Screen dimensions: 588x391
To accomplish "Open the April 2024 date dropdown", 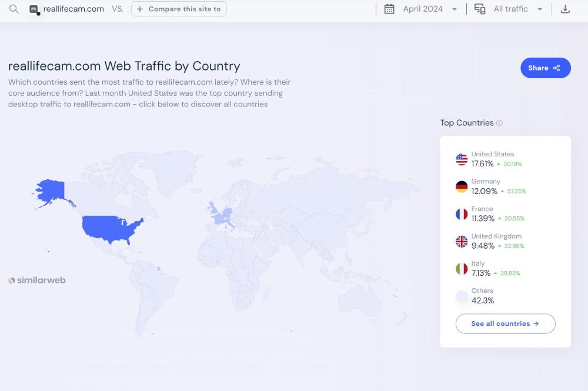I will [429, 9].
